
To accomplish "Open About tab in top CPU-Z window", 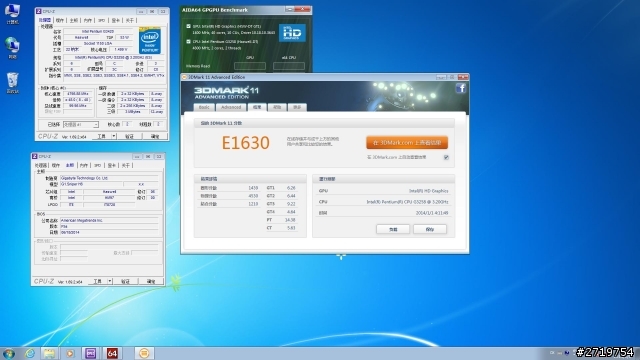I will (x=130, y=20).
